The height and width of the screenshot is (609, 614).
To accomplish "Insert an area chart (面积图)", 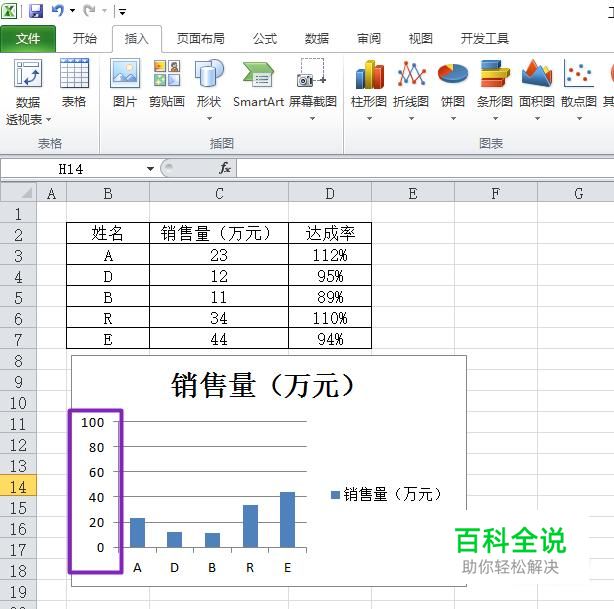I will 537,89.
